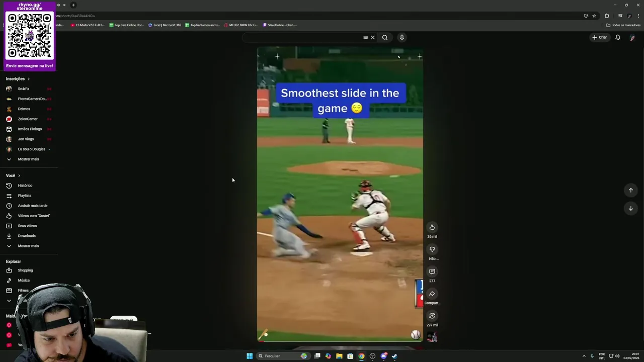Bookmark this page with the star icon
The width and height of the screenshot is (644, 362).
(594, 16)
